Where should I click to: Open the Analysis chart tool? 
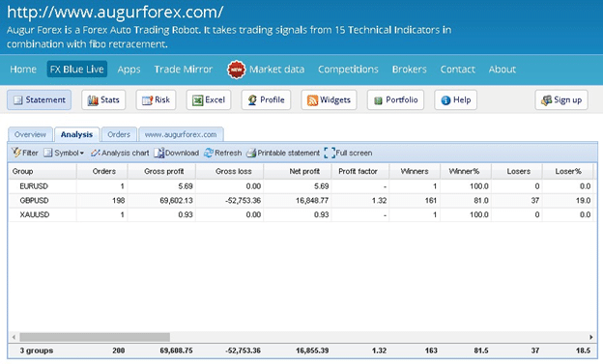[x=120, y=153]
